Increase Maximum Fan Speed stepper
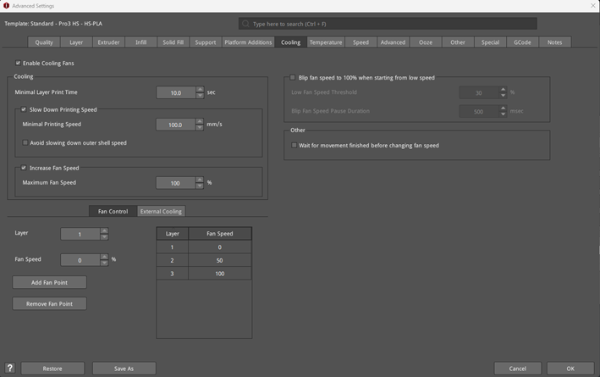 point(199,180)
